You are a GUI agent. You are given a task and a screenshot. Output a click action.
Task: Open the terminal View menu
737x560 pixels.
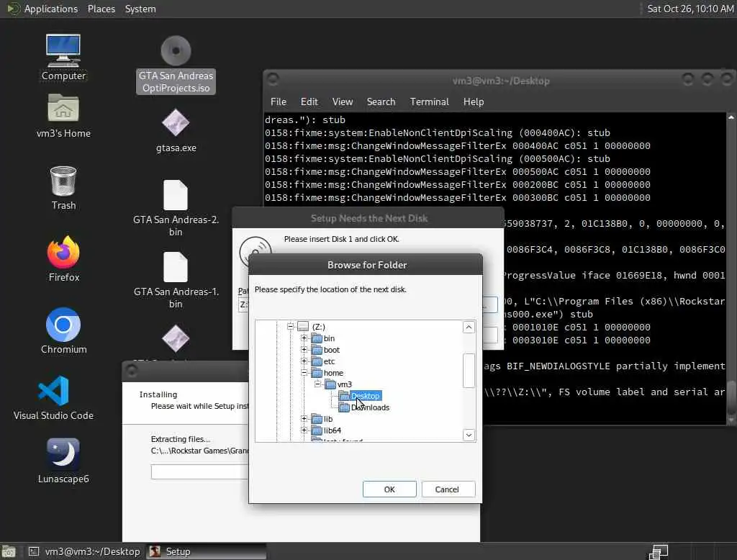point(342,101)
